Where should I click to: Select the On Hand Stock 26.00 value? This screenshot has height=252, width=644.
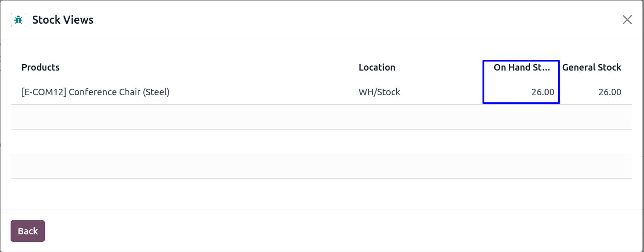[x=543, y=92]
